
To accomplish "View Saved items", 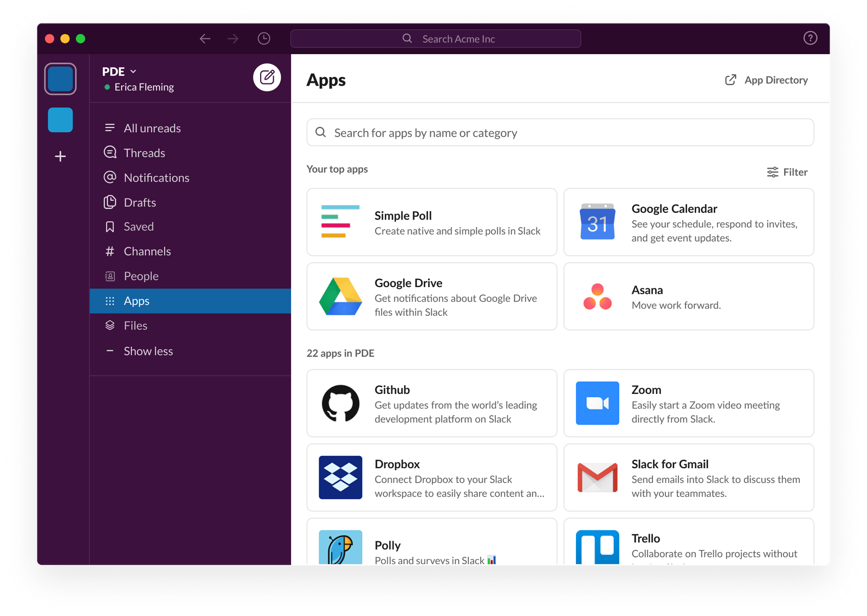I will pyautogui.click(x=138, y=226).
